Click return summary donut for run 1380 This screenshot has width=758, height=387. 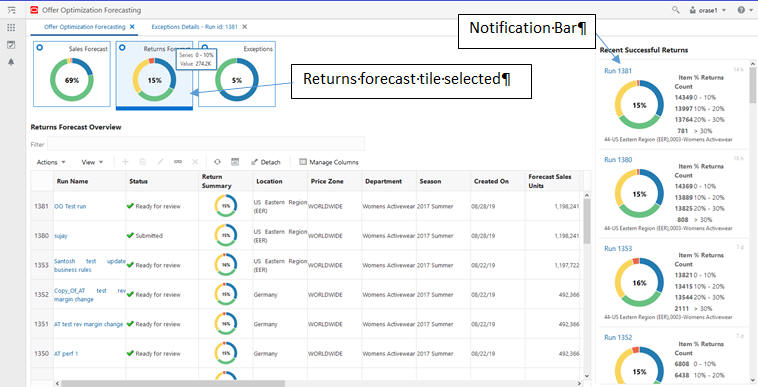click(x=226, y=235)
